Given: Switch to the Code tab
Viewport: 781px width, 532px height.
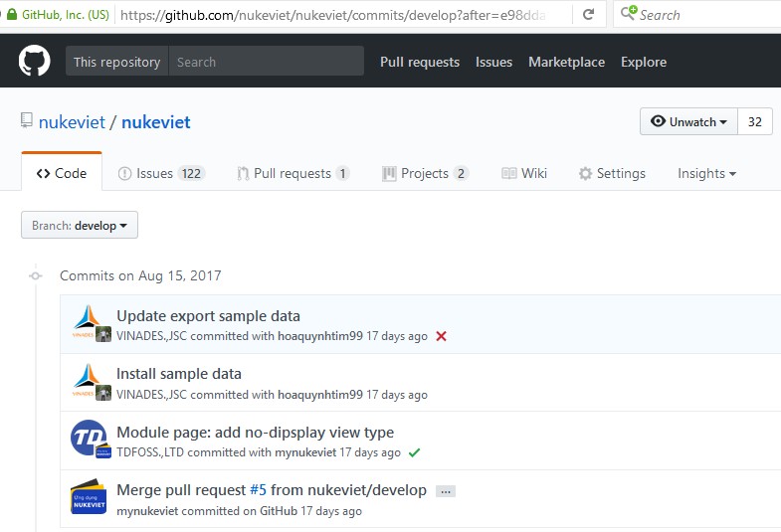Looking at the screenshot, I should point(62,173).
